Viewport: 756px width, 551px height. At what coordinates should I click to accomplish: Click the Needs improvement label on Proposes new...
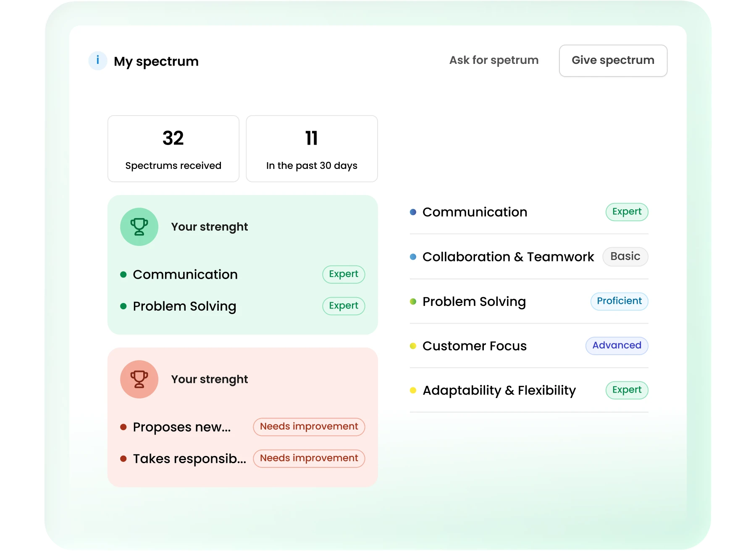coord(309,427)
